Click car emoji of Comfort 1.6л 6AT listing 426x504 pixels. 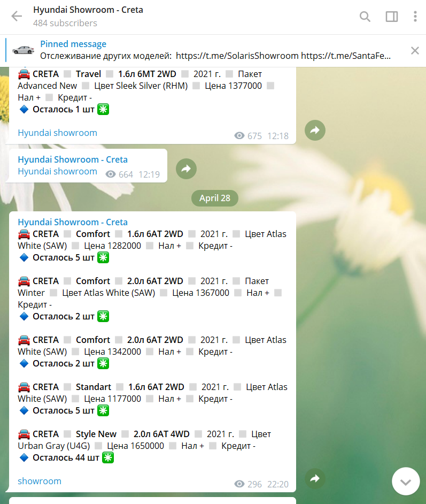point(24,234)
